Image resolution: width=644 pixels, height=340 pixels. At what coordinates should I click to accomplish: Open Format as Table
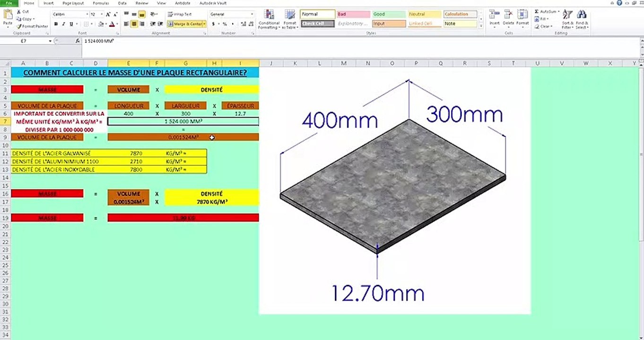click(x=290, y=19)
